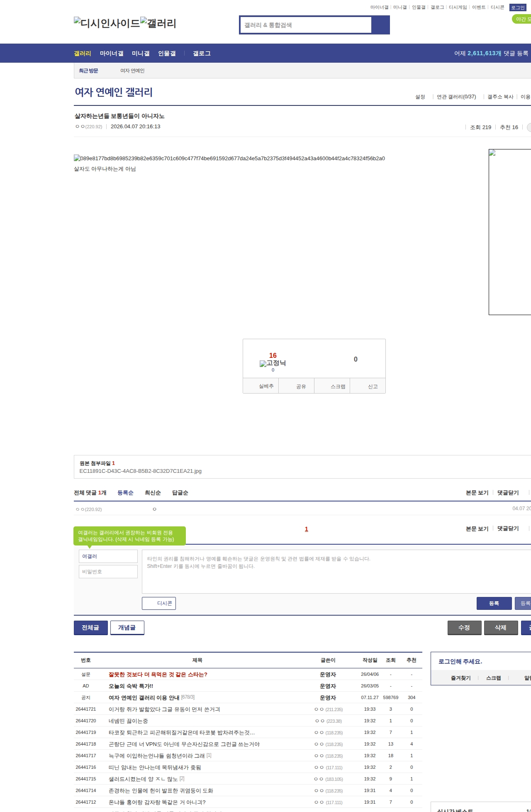This screenshot has width=531, height=812.
Task: Switch to the 개념글 list
Action: tap(127, 628)
